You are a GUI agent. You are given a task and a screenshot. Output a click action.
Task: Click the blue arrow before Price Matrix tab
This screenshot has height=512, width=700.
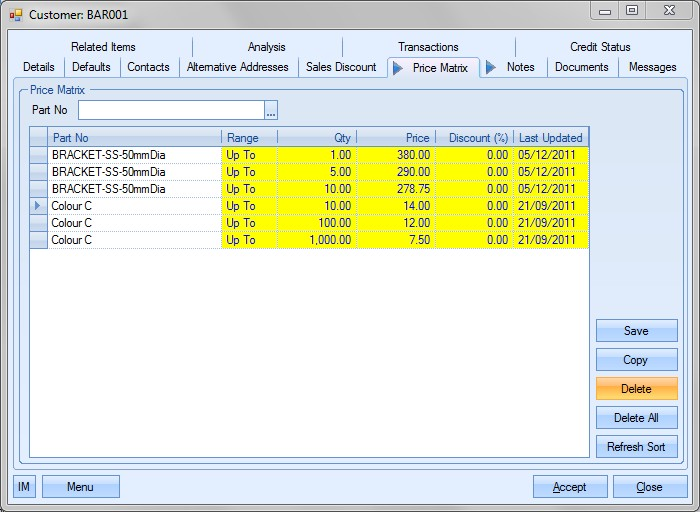point(397,68)
